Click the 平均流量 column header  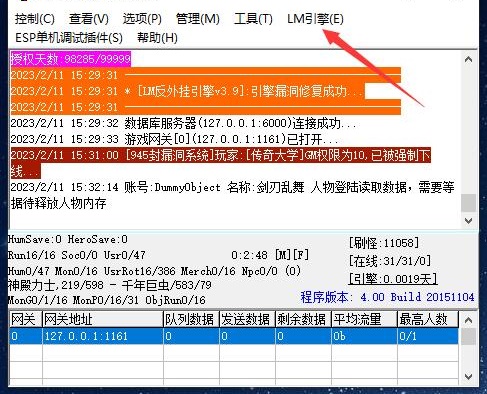[364, 319]
